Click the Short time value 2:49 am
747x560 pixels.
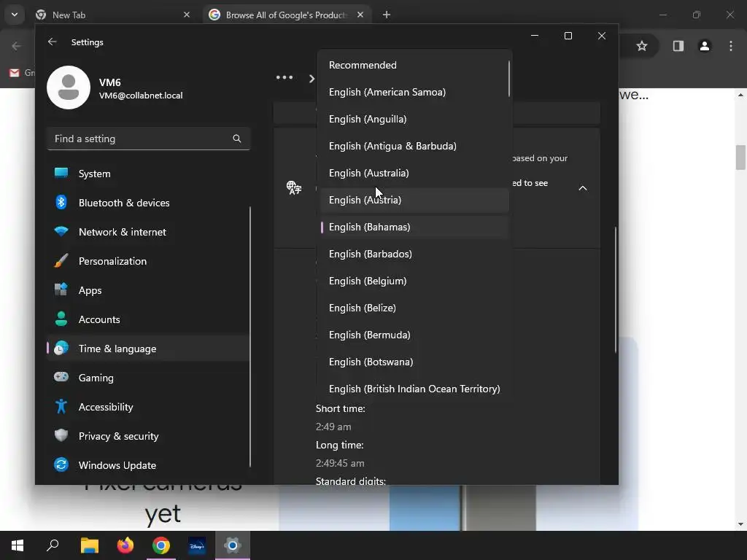(x=333, y=427)
